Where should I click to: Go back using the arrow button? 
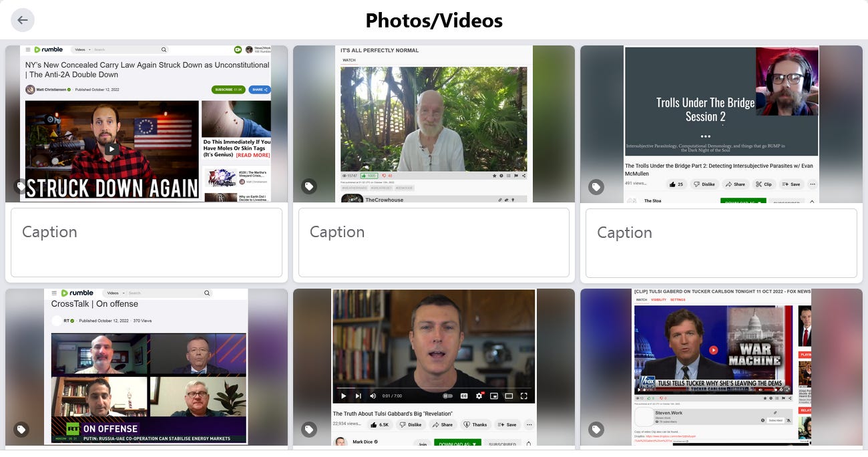click(x=23, y=20)
